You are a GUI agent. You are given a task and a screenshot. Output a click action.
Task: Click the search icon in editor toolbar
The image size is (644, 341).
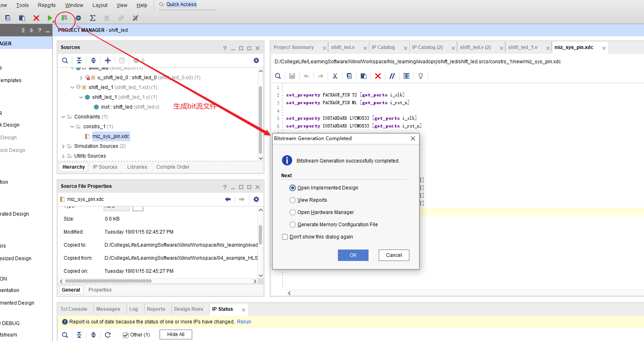click(278, 76)
